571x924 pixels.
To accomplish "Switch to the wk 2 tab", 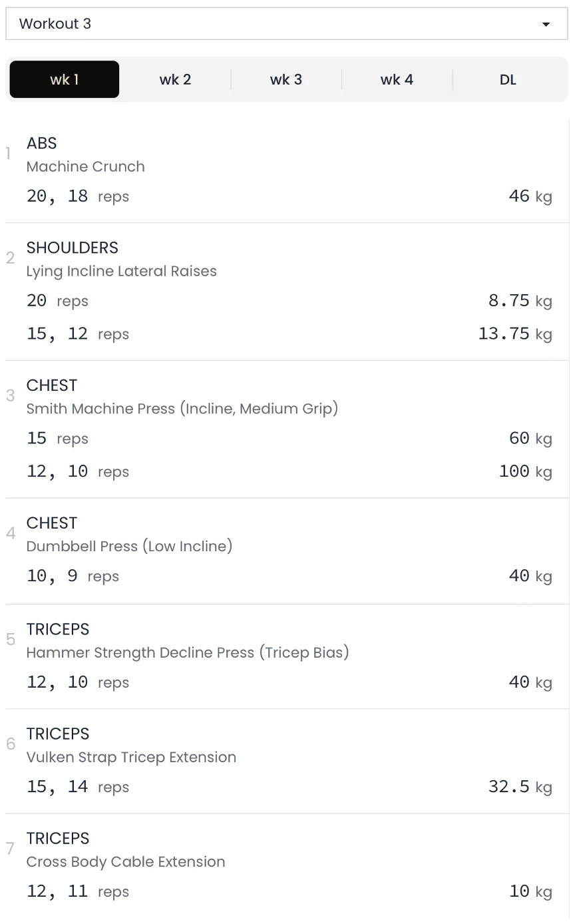I will tap(175, 79).
